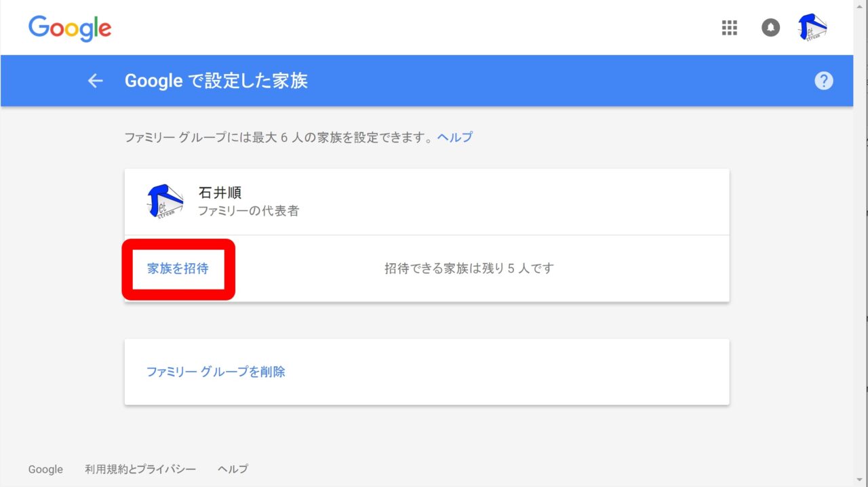The height and width of the screenshot is (487, 868).
Task: Click the ファミリーの代表者 role label
Action: 248,211
